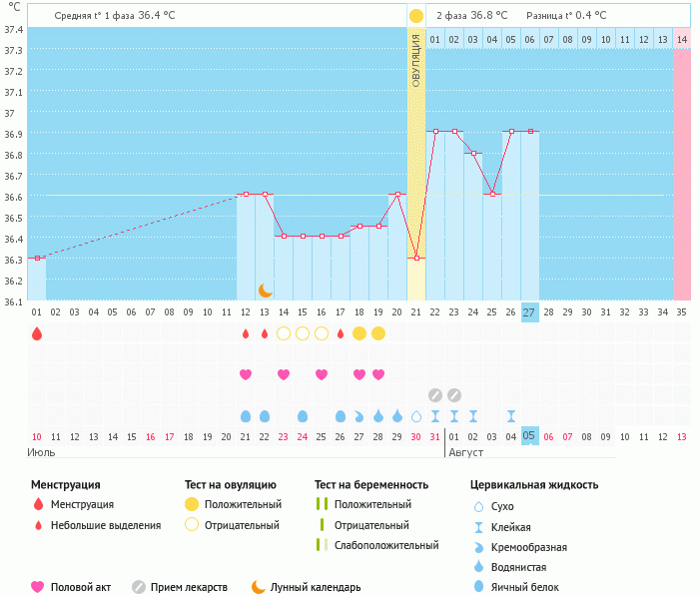
Task: Select highlighted cycle day 27 on the axis
Action: pyautogui.click(x=529, y=311)
